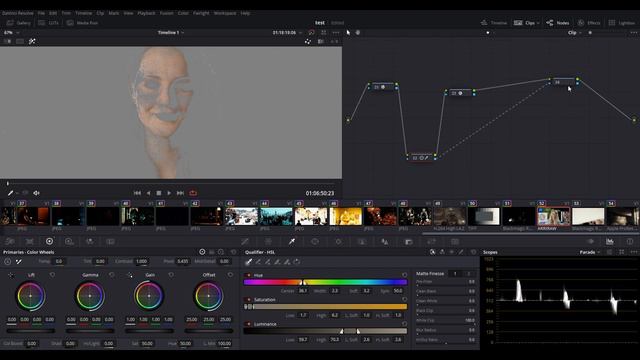Click the viewer options three-dot menu
Image resolution: width=640 pixels, height=360 pixels.
pos(336,32)
